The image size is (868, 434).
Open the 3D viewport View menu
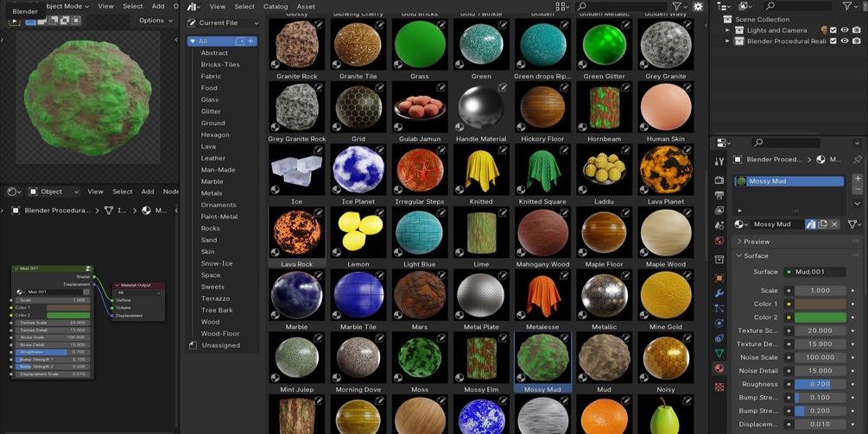(x=105, y=6)
